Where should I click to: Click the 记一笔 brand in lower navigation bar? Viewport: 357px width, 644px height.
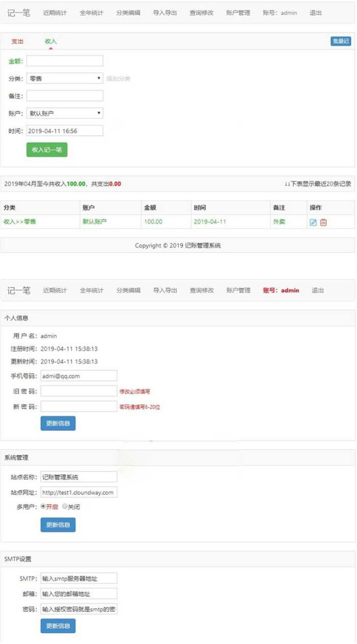point(19,290)
